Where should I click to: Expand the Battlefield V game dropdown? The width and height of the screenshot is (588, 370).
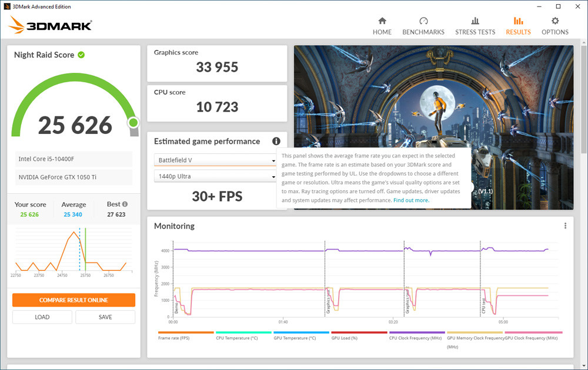tap(215, 160)
